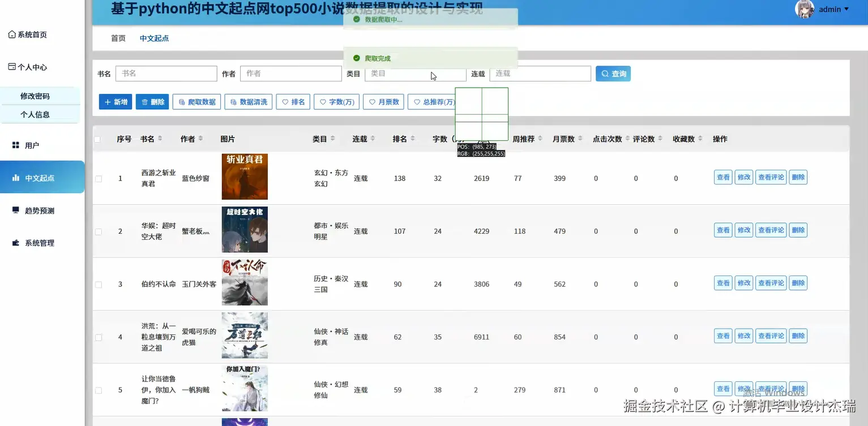Click 删除 for 西游之斩业真君 row
868x426 pixels.
click(798, 177)
